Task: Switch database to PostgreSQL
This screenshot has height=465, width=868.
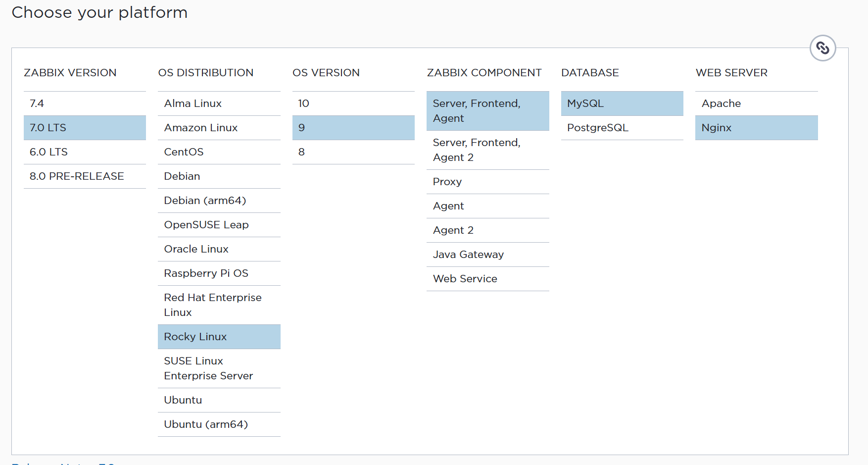Action: pos(622,128)
